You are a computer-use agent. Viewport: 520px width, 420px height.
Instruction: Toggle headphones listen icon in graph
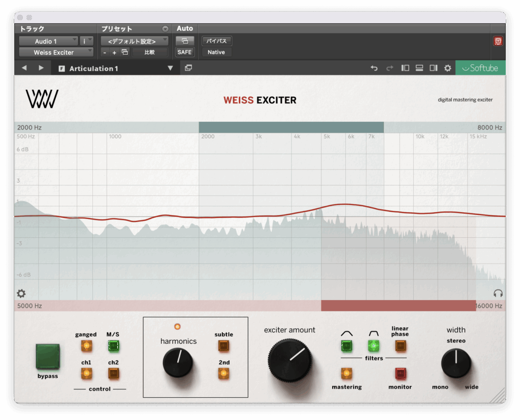498,293
